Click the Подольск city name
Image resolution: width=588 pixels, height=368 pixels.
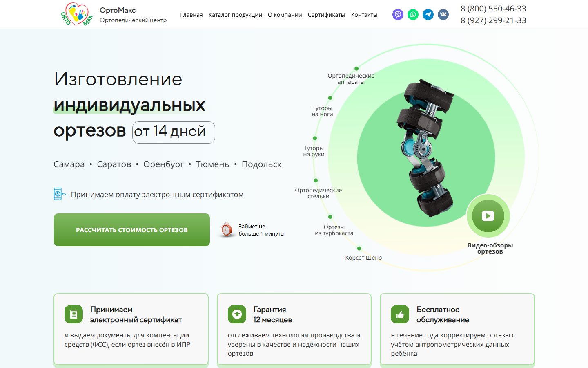tap(261, 164)
